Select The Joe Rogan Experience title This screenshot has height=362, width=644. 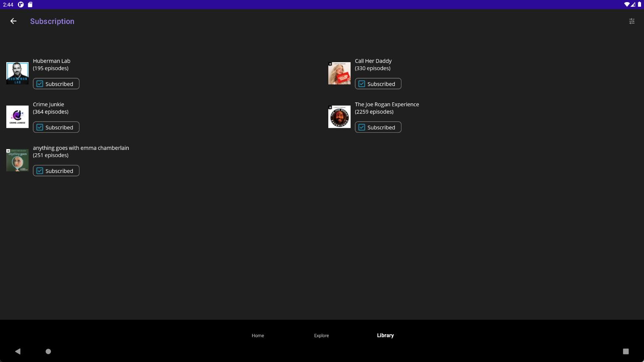(387, 104)
